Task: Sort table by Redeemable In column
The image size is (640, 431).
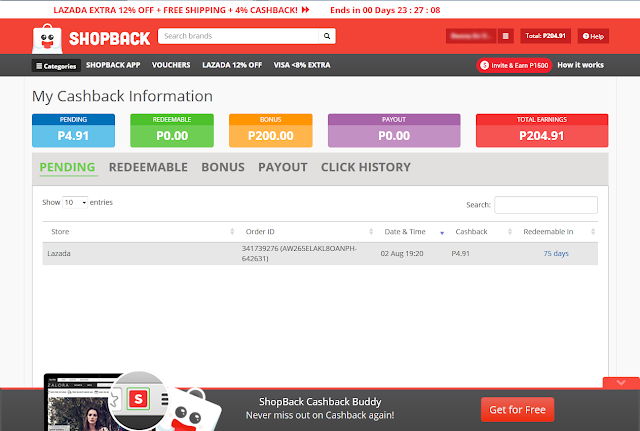Action: 556,232
